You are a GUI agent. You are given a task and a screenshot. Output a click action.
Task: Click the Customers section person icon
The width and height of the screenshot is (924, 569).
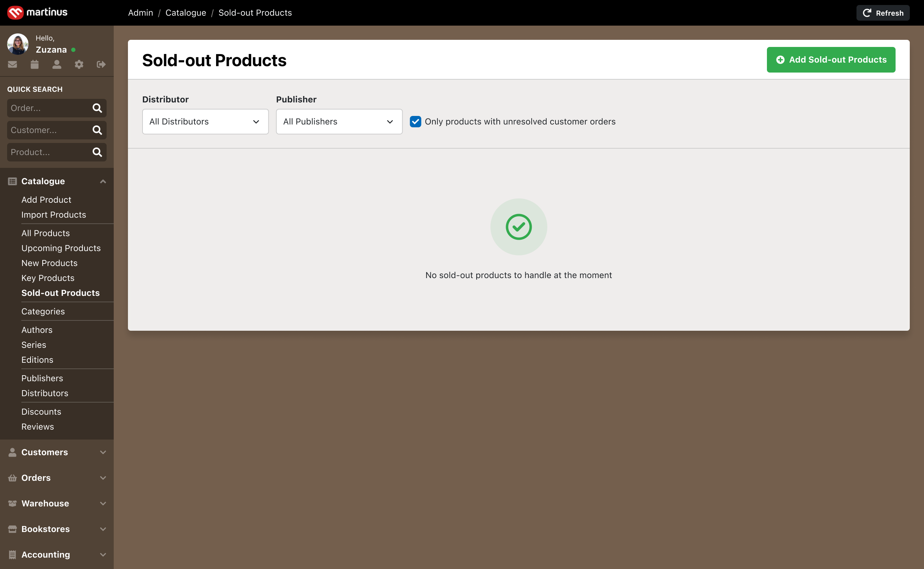[x=12, y=452]
